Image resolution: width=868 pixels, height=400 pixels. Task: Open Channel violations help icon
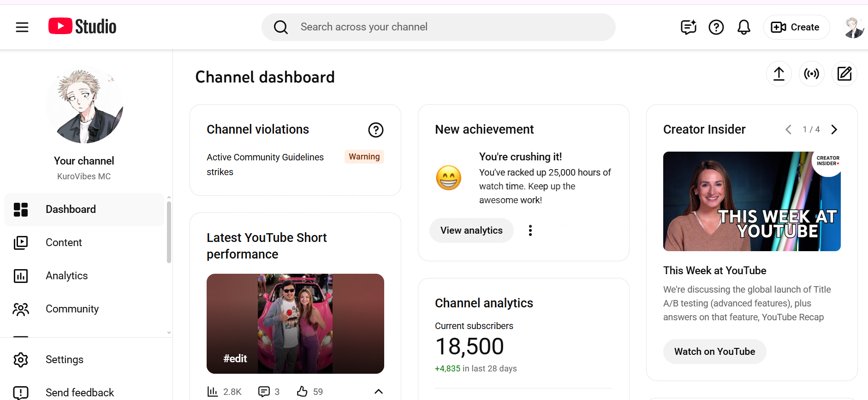[x=375, y=130]
